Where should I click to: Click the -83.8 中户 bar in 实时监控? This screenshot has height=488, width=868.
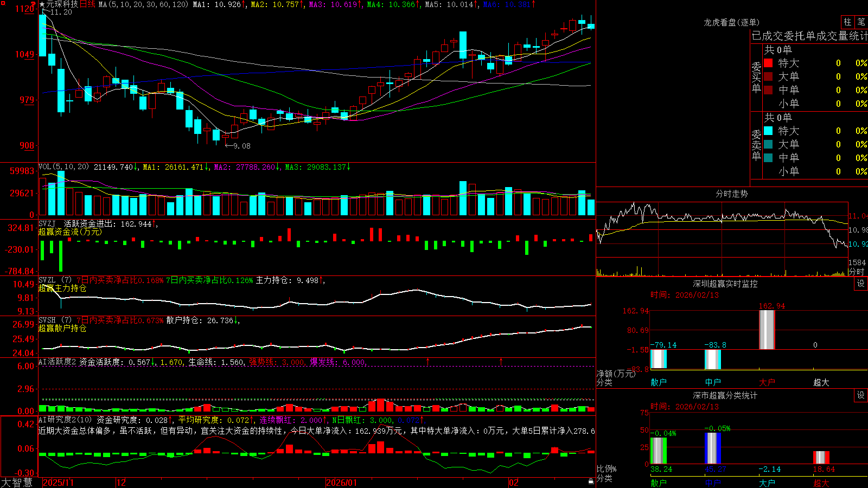coord(713,359)
